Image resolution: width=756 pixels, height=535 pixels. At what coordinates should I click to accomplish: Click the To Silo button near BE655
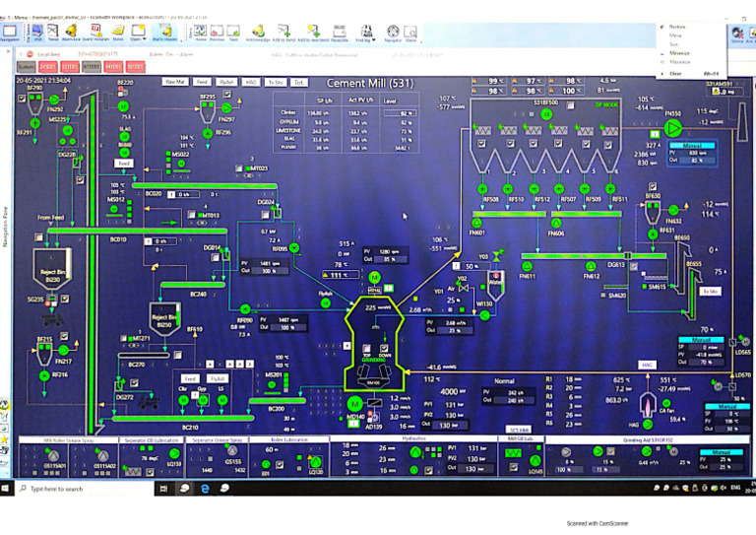pyautogui.click(x=710, y=291)
